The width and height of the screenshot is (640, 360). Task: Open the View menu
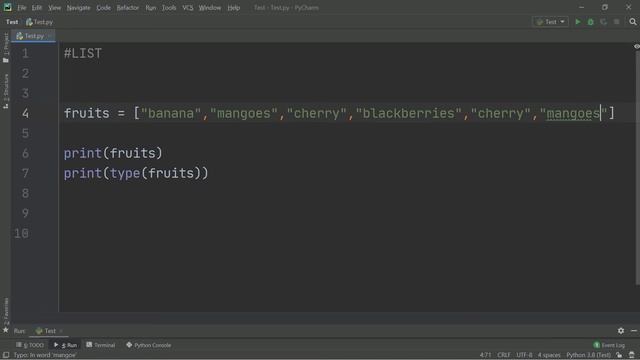coord(54,8)
